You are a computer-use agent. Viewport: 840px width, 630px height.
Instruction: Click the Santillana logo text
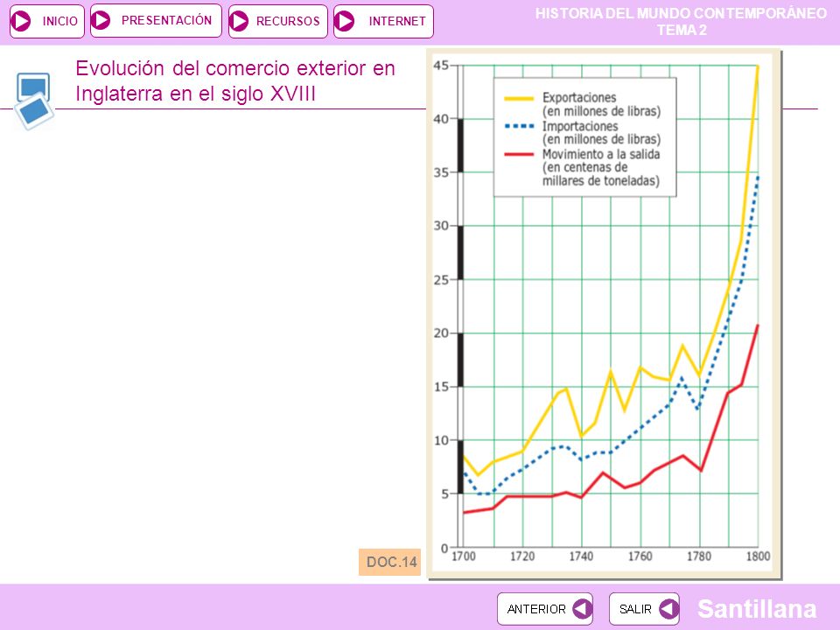[757, 609]
